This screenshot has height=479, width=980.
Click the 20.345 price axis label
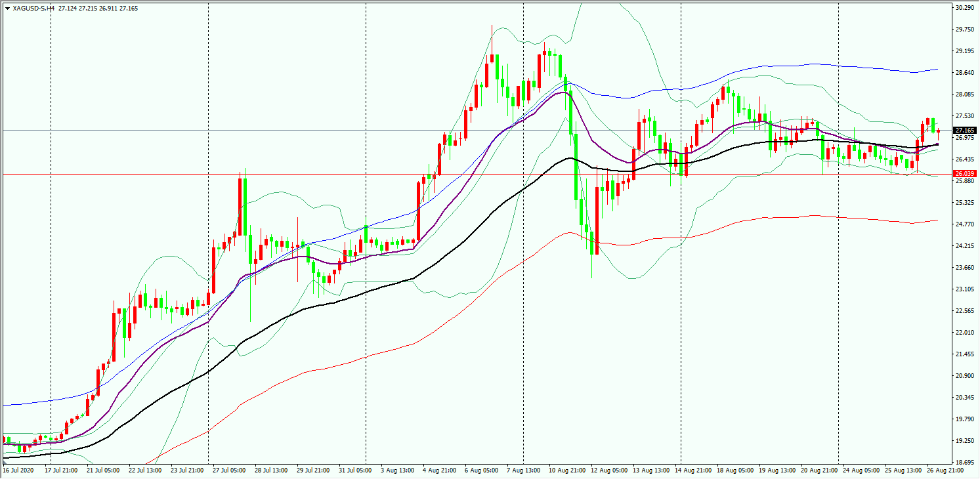[x=964, y=398]
